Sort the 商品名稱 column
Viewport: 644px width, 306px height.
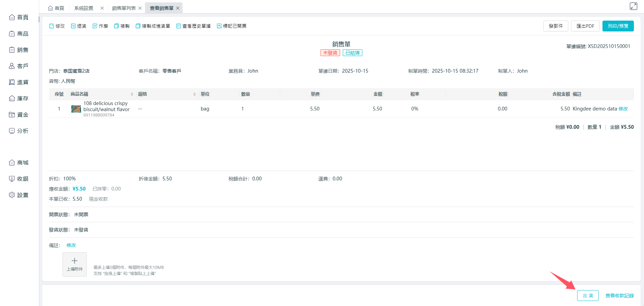(x=132, y=94)
